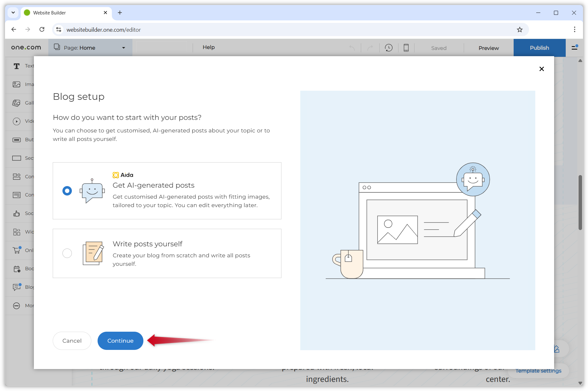
Task: Bookmark the current page with the star
Action: click(520, 29)
